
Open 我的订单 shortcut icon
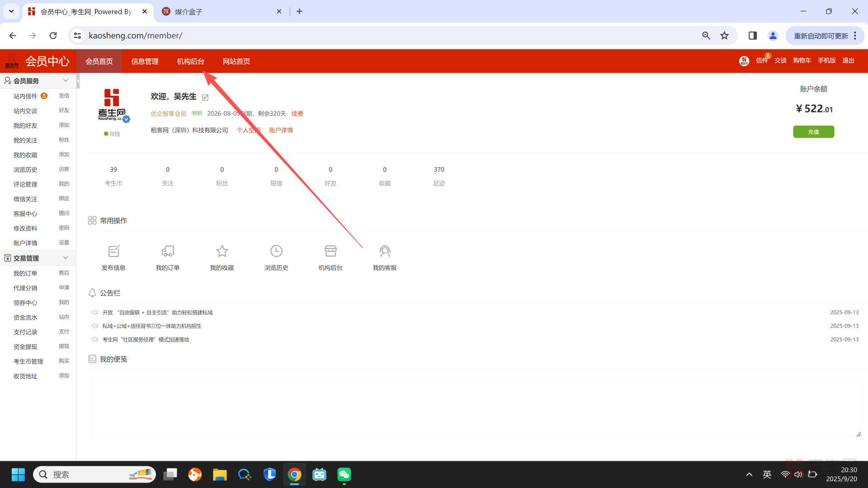[168, 251]
